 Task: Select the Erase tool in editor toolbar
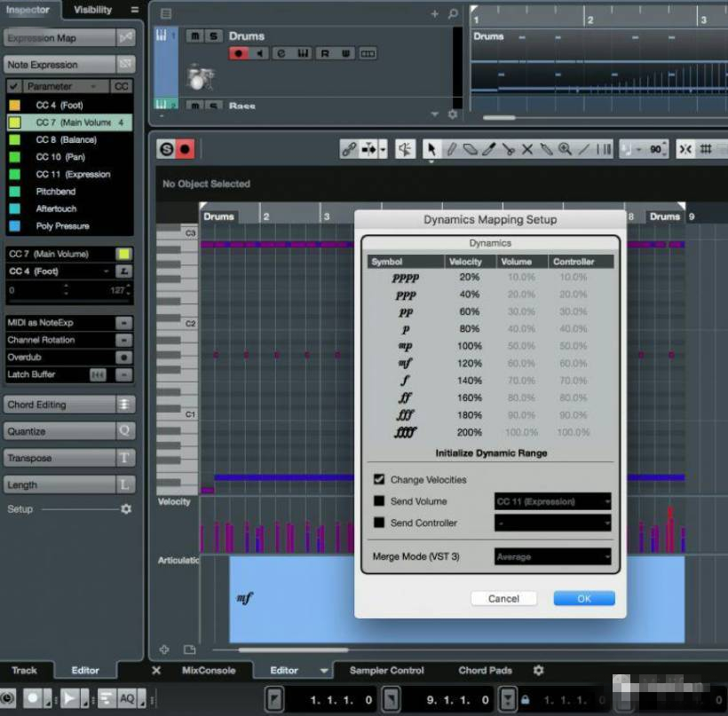click(x=471, y=150)
